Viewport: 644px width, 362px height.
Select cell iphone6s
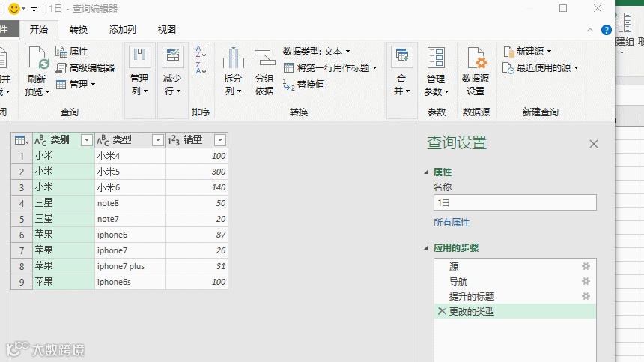click(x=130, y=282)
